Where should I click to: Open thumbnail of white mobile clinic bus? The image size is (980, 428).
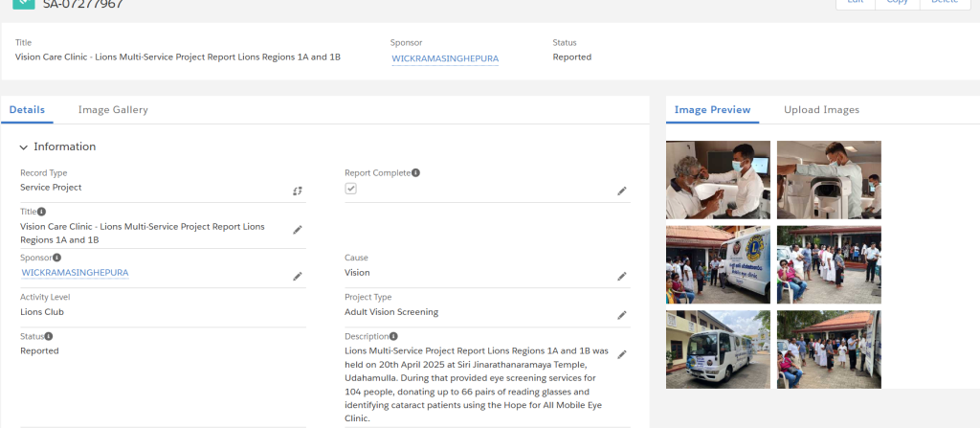(718, 349)
